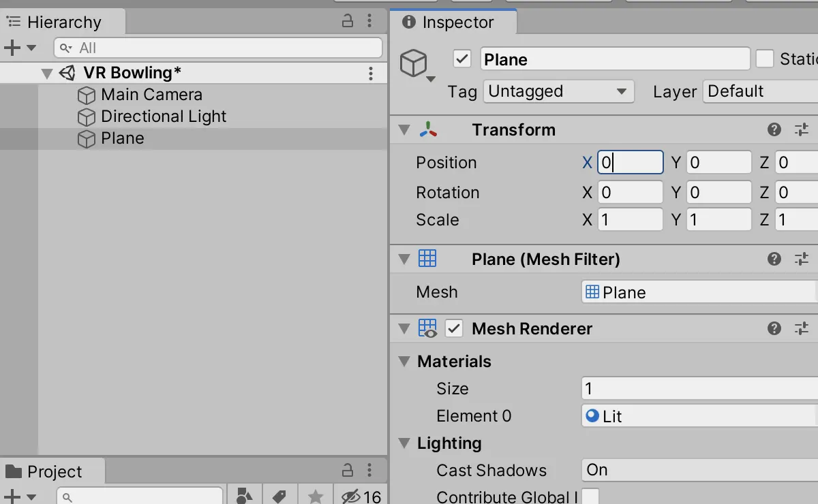The width and height of the screenshot is (818, 504).
Task: Disable the Plane object active checkbox
Action: coord(462,59)
